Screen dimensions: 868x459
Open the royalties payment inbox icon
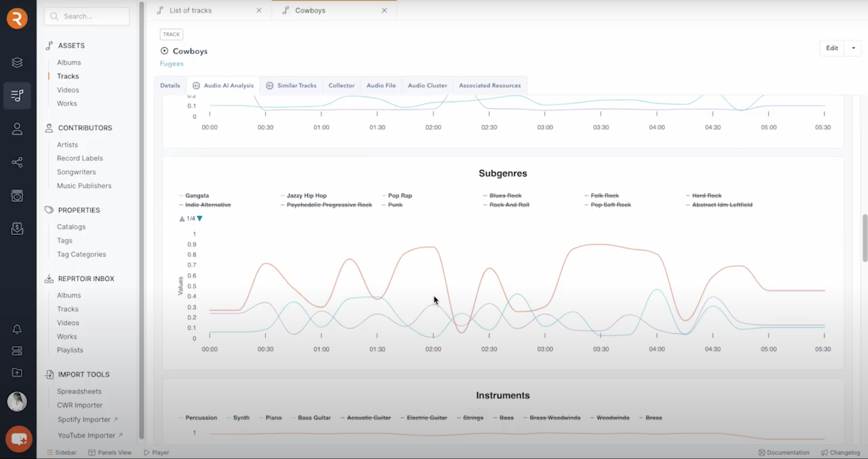coord(17,229)
